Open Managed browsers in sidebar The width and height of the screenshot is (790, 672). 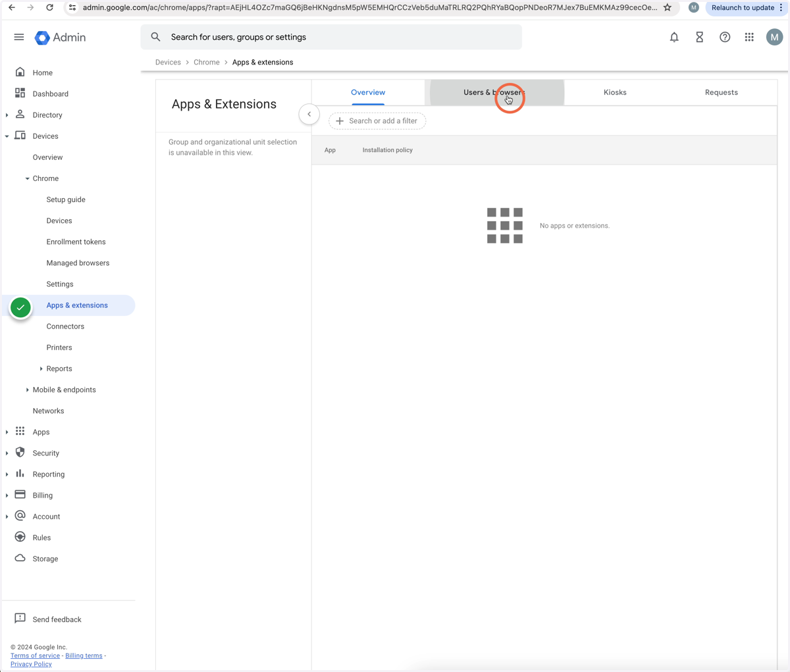pyautogui.click(x=78, y=263)
